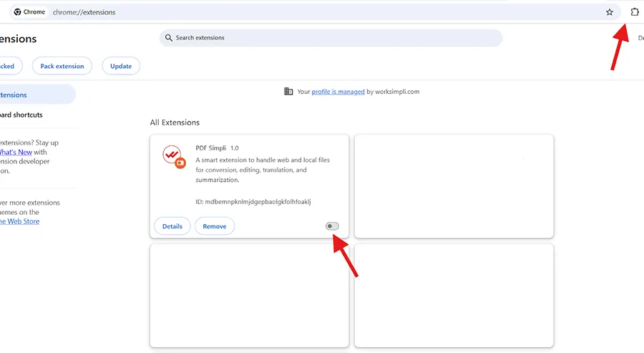This screenshot has width=644, height=353.
Task: Click the PDF Simpli extension logo
Action: (x=172, y=156)
